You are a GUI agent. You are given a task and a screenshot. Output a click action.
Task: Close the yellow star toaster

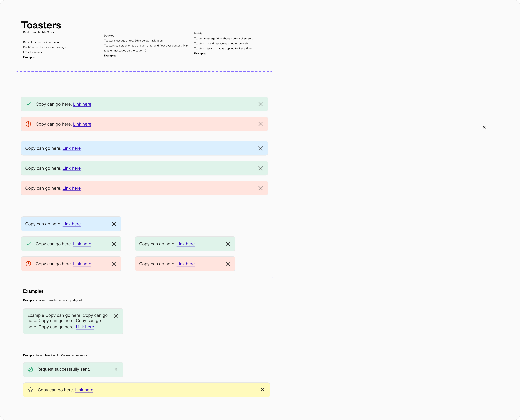coord(262,390)
